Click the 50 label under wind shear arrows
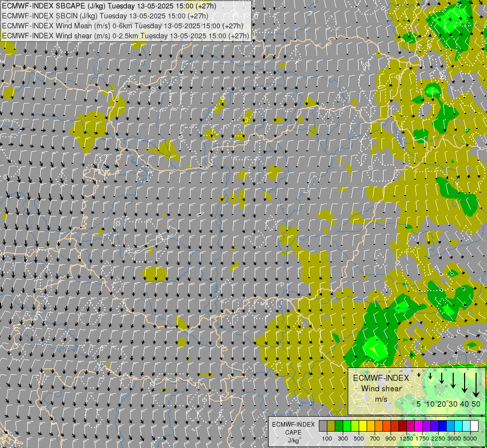 pos(476,404)
